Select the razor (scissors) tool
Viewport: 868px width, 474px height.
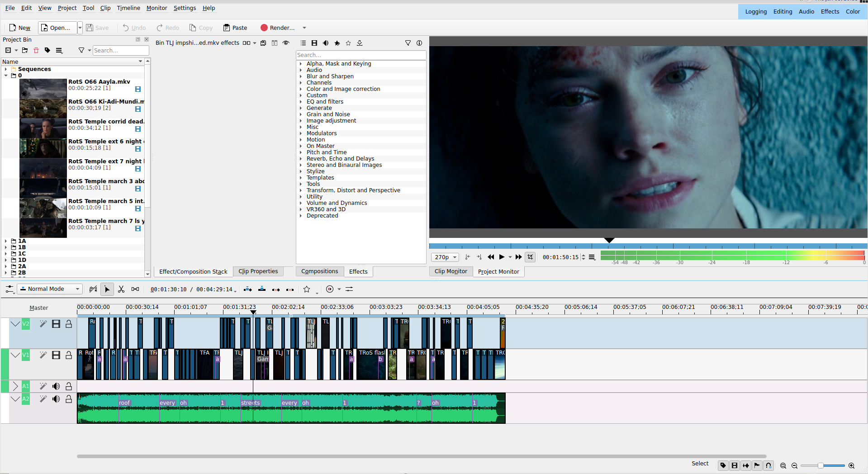point(121,289)
